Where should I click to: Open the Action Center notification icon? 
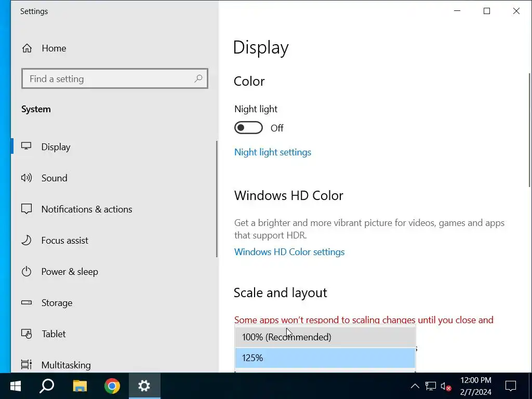(x=511, y=386)
